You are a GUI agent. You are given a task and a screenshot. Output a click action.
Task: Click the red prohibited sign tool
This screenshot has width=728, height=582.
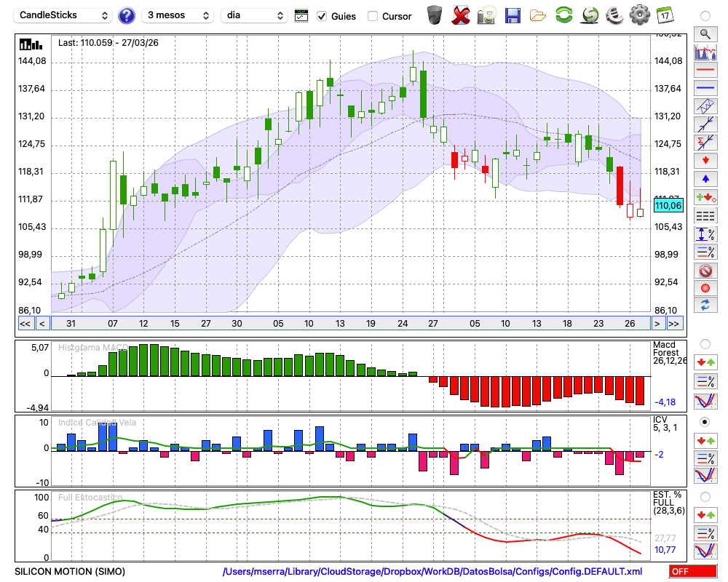point(705,271)
